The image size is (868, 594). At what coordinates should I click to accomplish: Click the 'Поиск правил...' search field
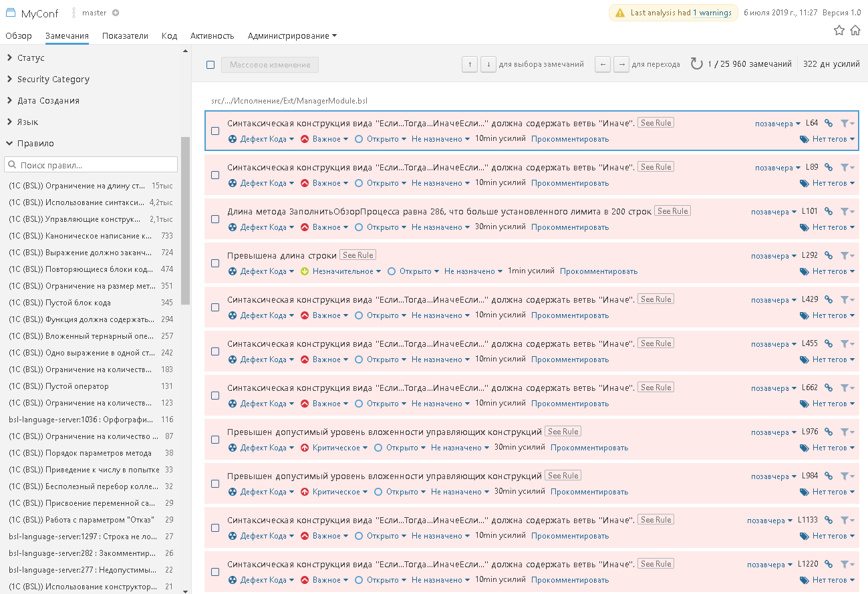click(91, 165)
